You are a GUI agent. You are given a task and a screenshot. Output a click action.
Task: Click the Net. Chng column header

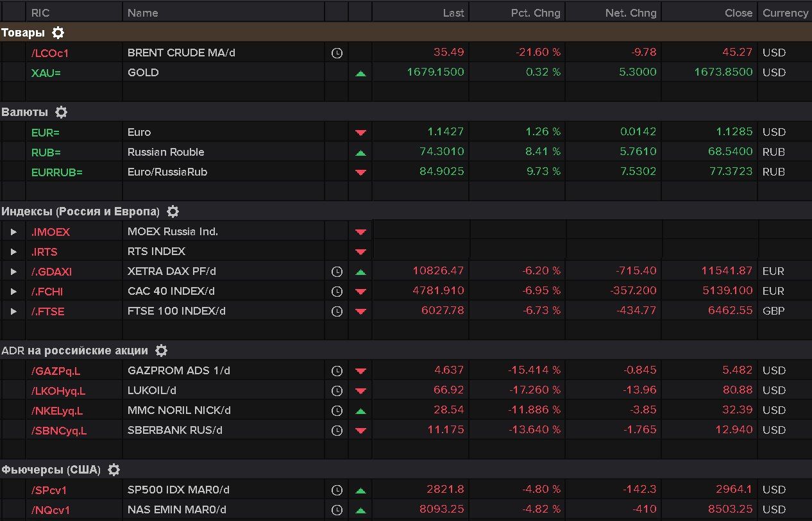click(x=630, y=13)
